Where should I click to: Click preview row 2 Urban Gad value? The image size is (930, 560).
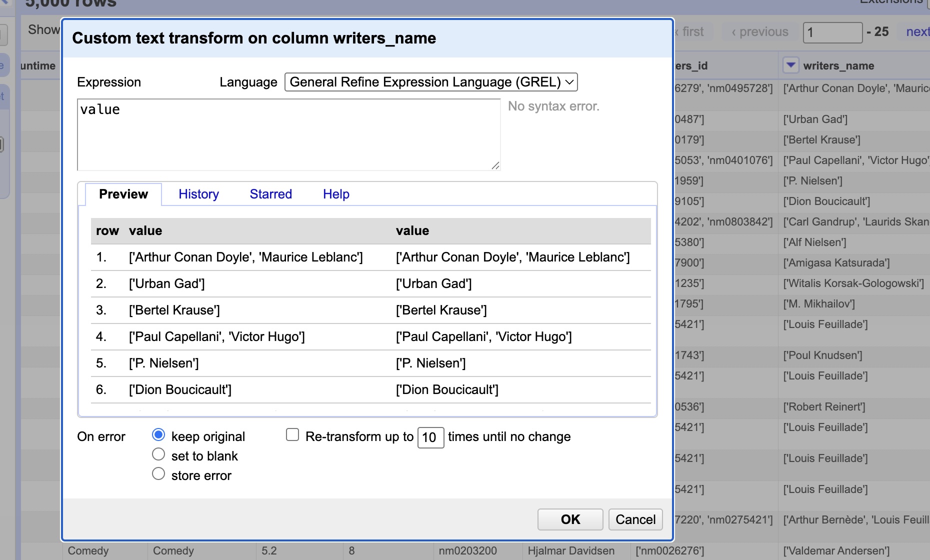click(167, 283)
